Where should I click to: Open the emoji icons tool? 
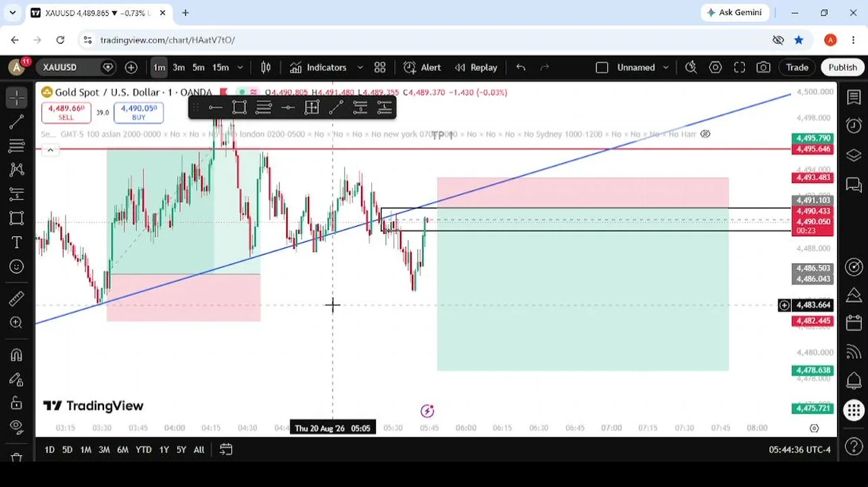pyautogui.click(x=17, y=266)
